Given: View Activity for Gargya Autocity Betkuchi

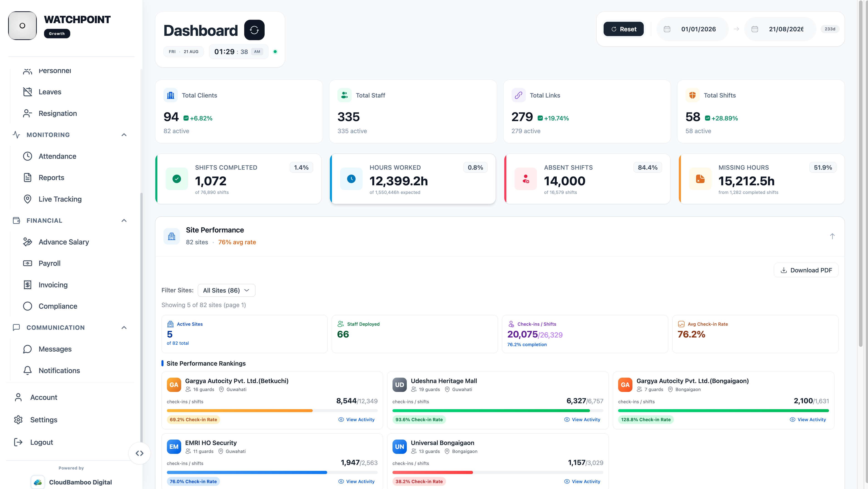Looking at the screenshot, I should tap(356, 420).
